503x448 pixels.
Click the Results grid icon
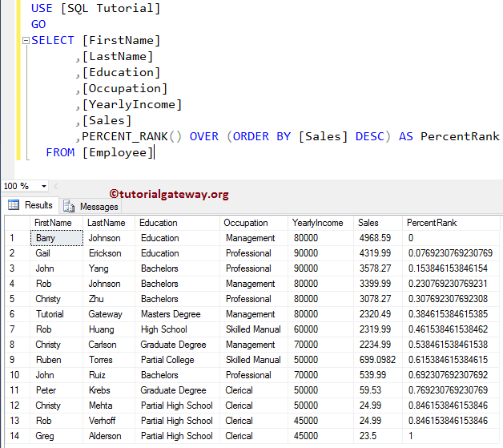[14, 205]
